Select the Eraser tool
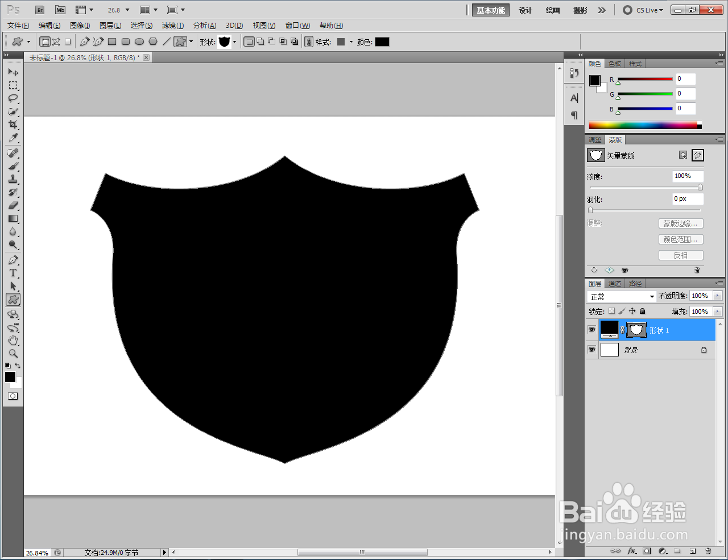The image size is (728, 560). click(13, 206)
